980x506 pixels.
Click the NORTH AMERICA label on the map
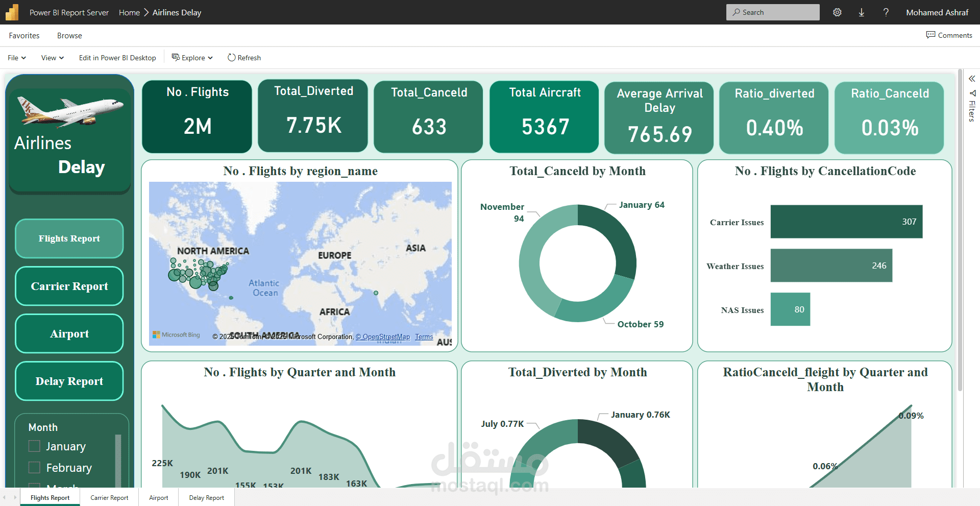point(213,251)
